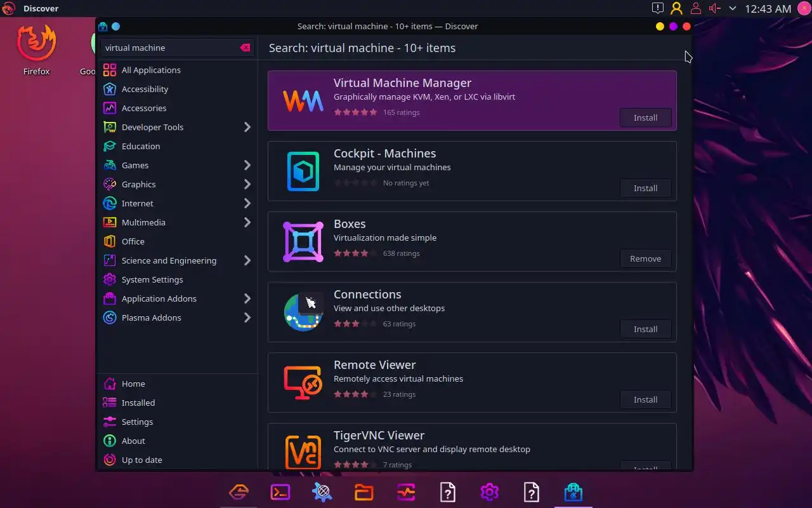Expand the Plasma Addons subcategories arrow

(x=247, y=317)
